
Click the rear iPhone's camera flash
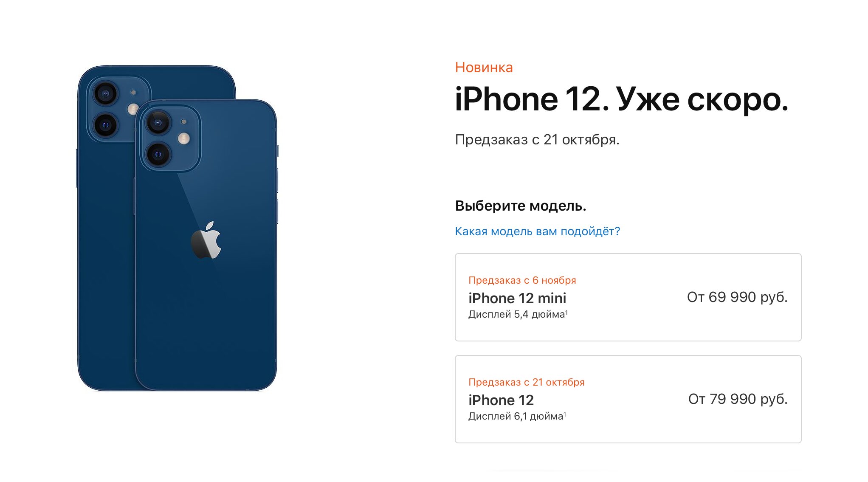(x=132, y=109)
